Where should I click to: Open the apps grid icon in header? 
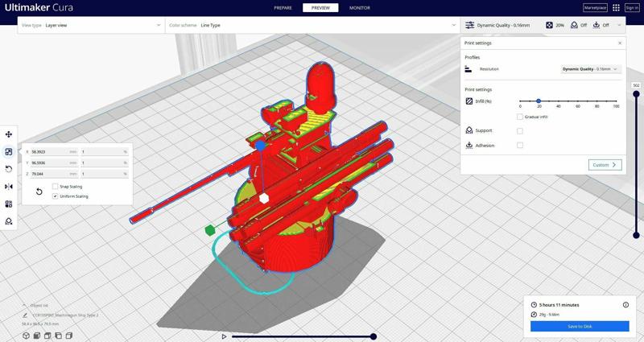tap(616, 8)
